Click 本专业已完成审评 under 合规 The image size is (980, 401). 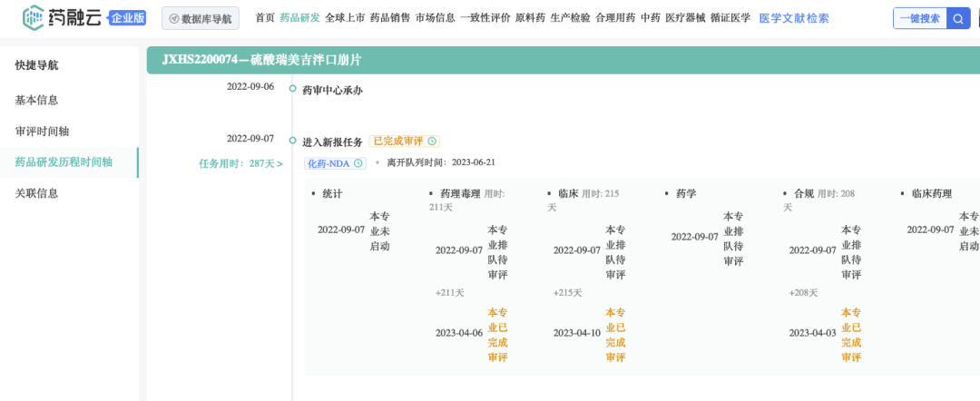click(851, 334)
